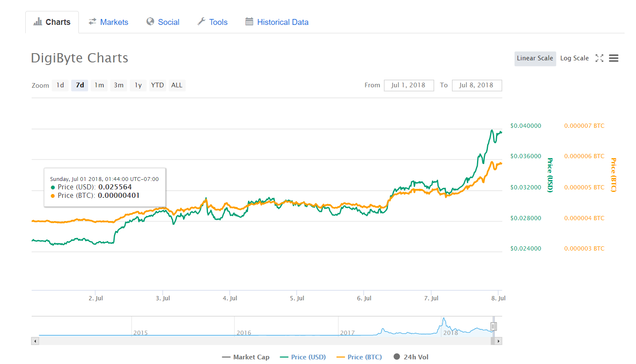Set zoom range to 1y
636x364 pixels.
[x=138, y=85]
